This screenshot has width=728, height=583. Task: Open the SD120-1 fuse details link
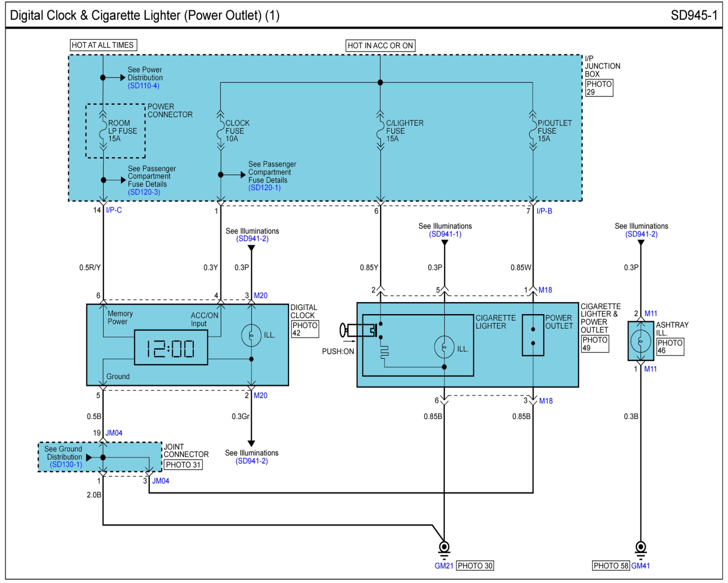pos(265,188)
